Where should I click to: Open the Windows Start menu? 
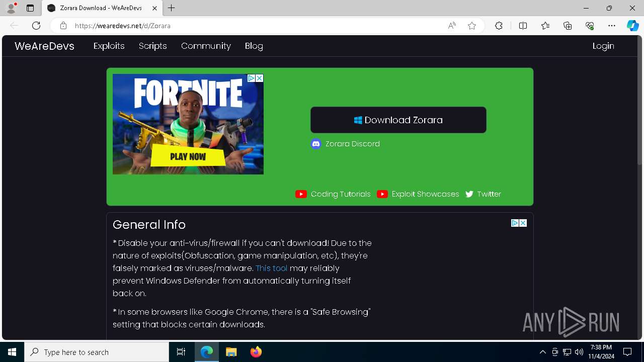point(12,352)
